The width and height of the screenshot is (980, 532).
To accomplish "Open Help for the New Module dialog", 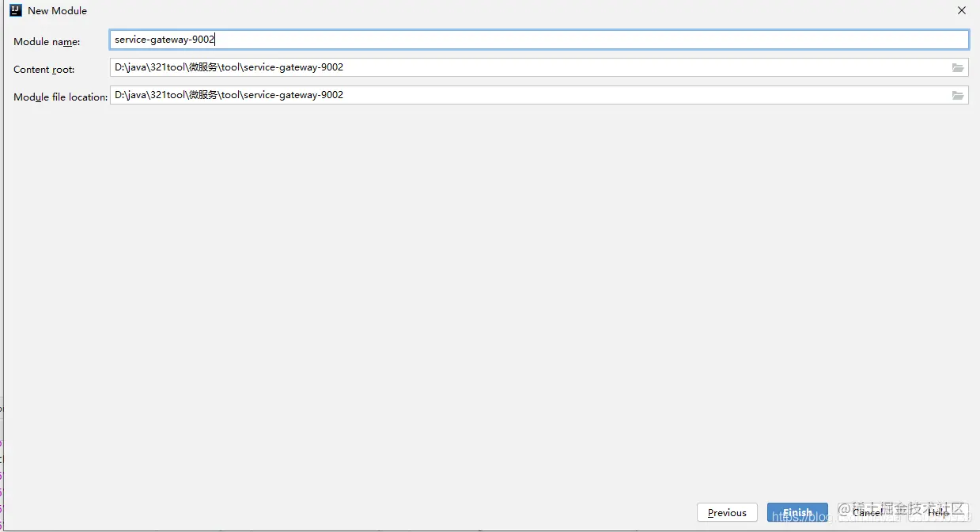I will coord(938,512).
